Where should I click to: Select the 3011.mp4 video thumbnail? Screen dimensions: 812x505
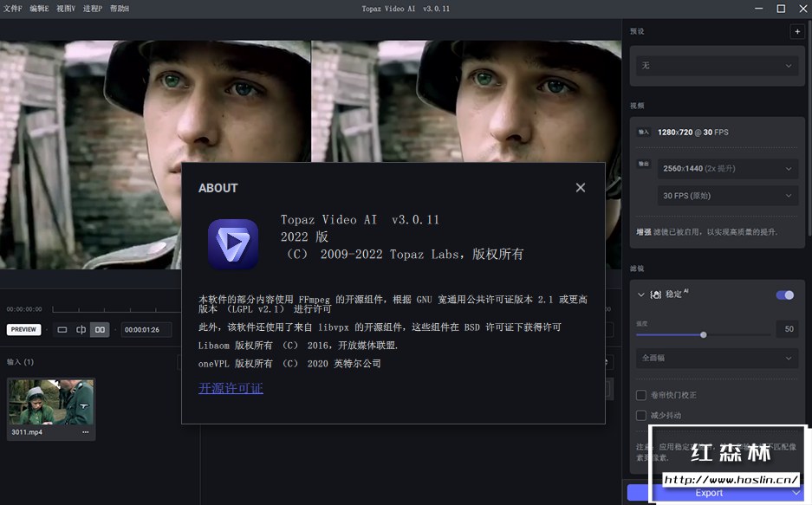click(x=51, y=402)
